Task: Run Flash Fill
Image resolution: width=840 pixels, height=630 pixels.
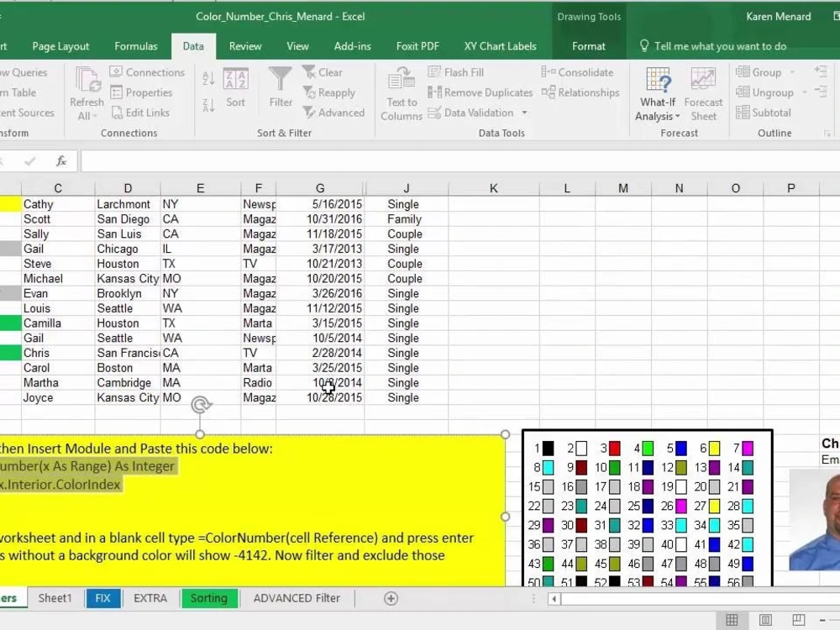Action: point(456,72)
